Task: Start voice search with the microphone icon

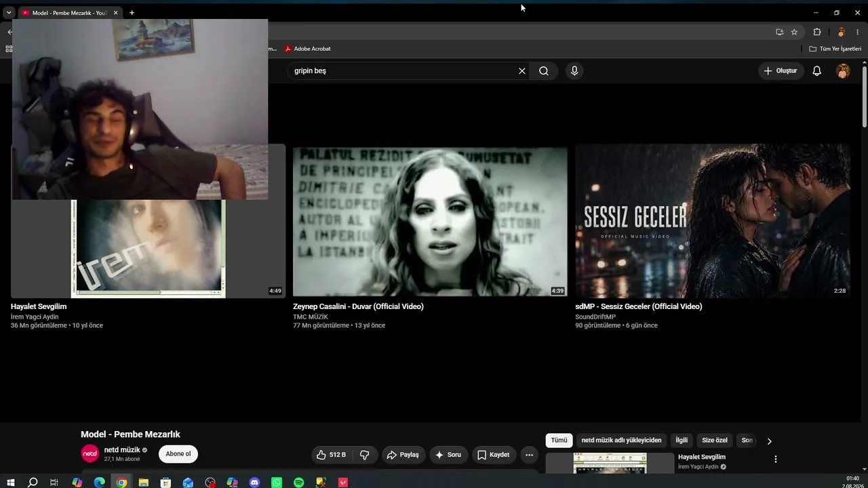Action: click(574, 70)
